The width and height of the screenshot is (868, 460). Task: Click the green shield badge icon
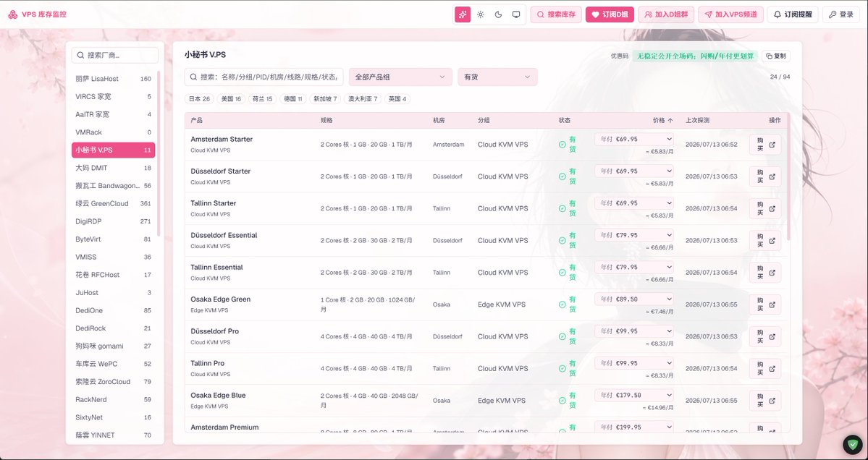[x=853, y=444]
